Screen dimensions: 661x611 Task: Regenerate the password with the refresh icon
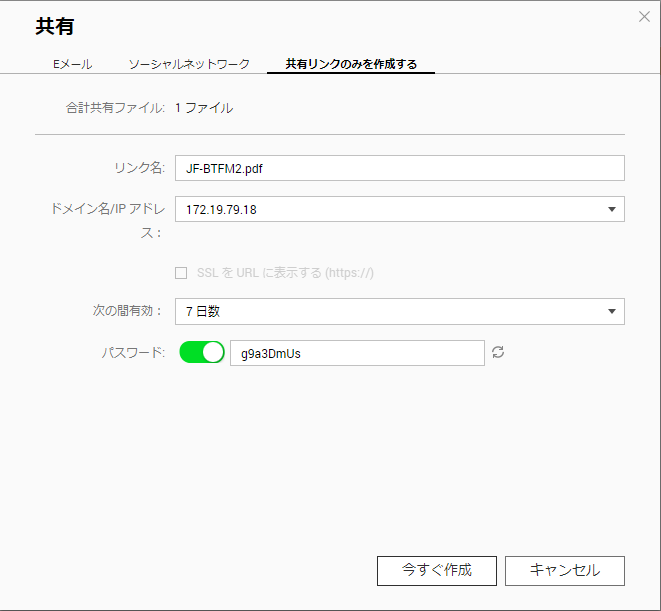click(x=498, y=352)
